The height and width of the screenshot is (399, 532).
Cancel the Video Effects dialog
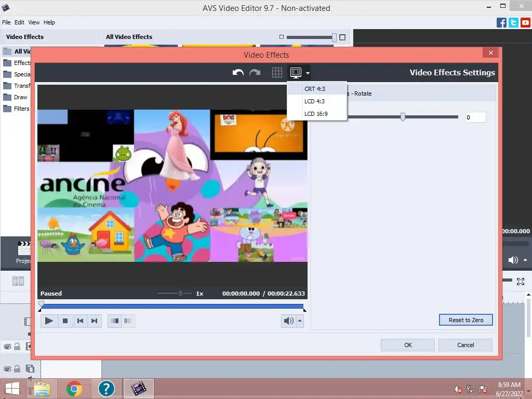coord(465,345)
